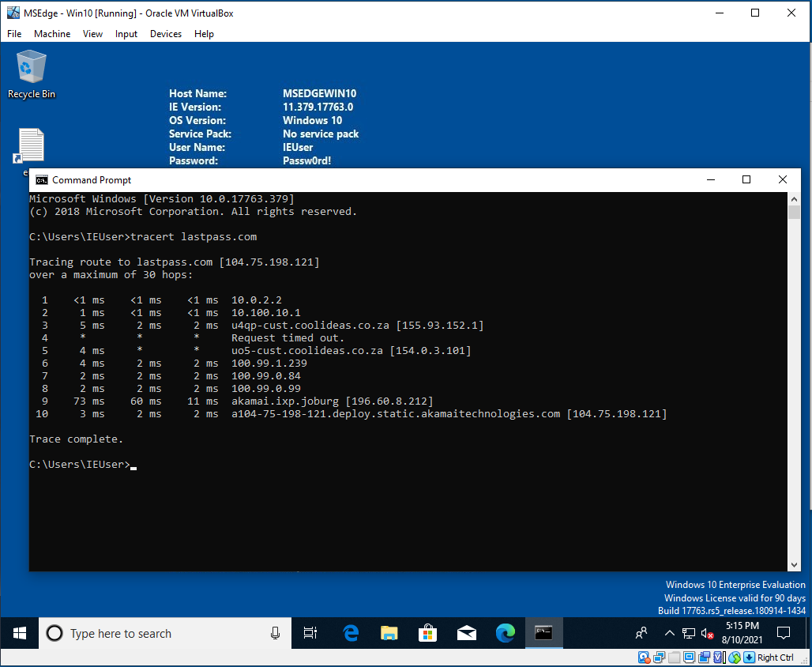Click the 'u4qp-cust.coolideas.co.za' hop line
This screenshot has height=667, width=812.
tap(357, 326)
